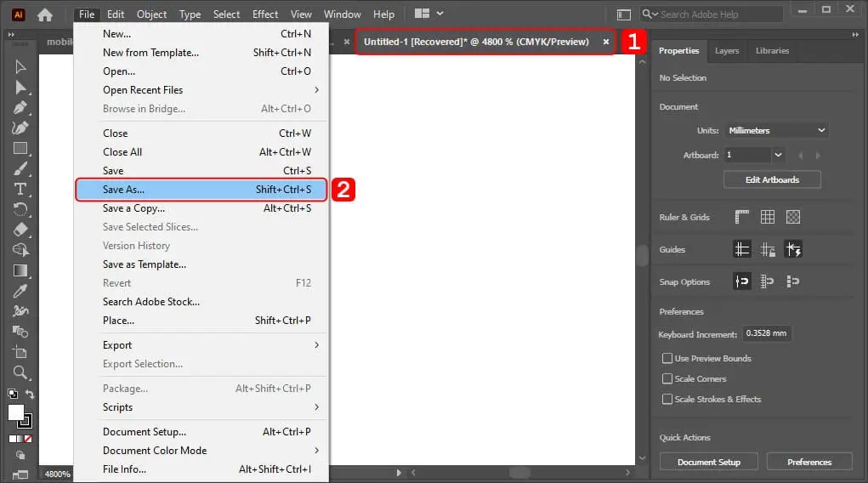Select the Pen tool in toolbar
This screenshot has height=483, width=868.
pyautogui.click(x=20, y=107)
